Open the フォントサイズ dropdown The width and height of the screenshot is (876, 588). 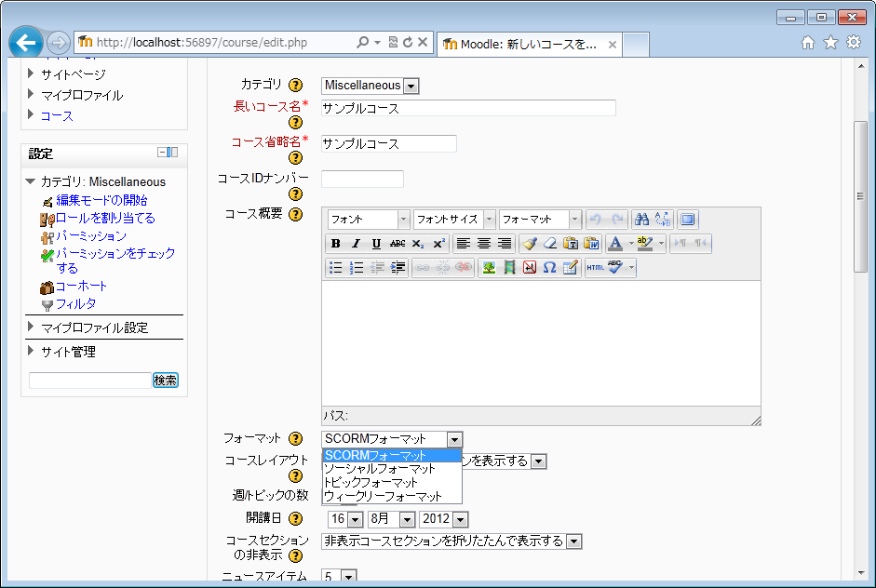pyautogui.click(x=453, y=220)
